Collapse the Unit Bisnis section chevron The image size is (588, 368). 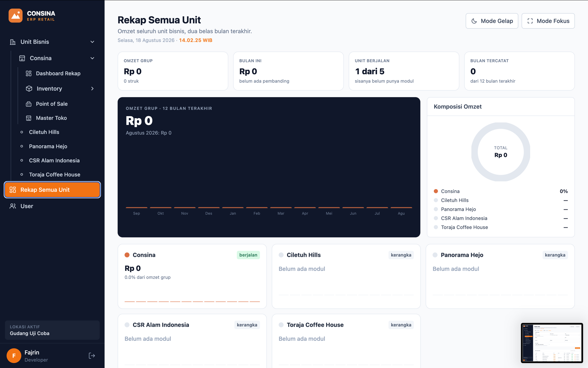coord(92,42)
